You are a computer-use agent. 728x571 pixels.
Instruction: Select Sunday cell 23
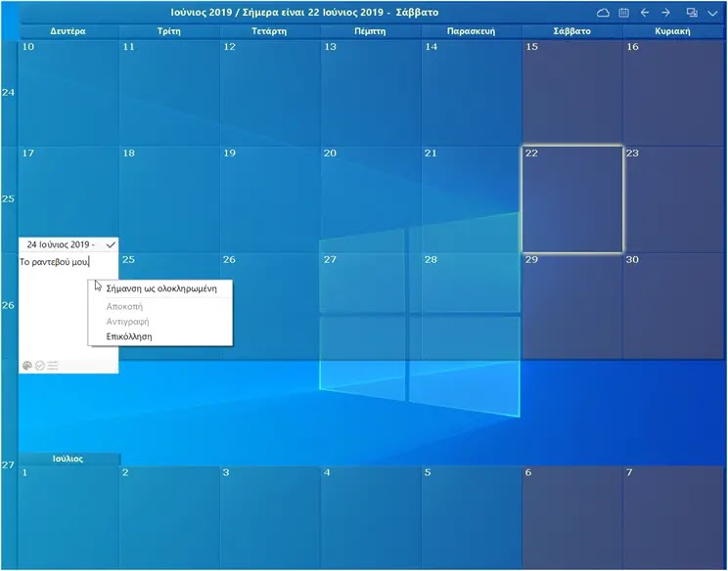673,199
